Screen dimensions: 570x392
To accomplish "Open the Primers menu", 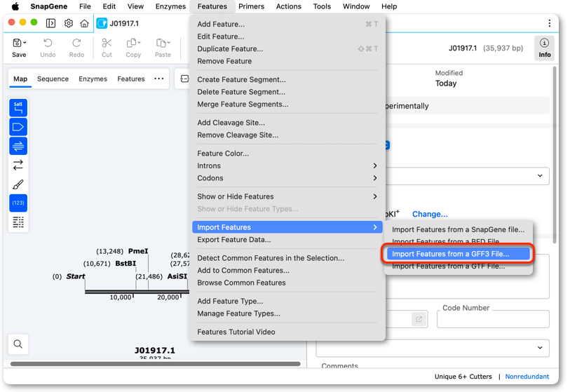I will coord(251,6).
